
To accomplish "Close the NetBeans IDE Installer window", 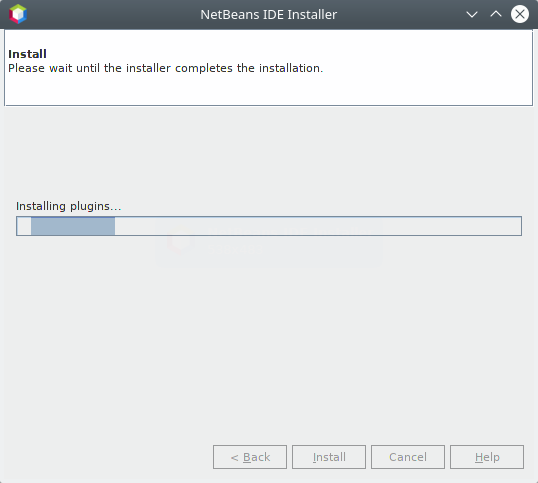I will (x=520, y=14).
